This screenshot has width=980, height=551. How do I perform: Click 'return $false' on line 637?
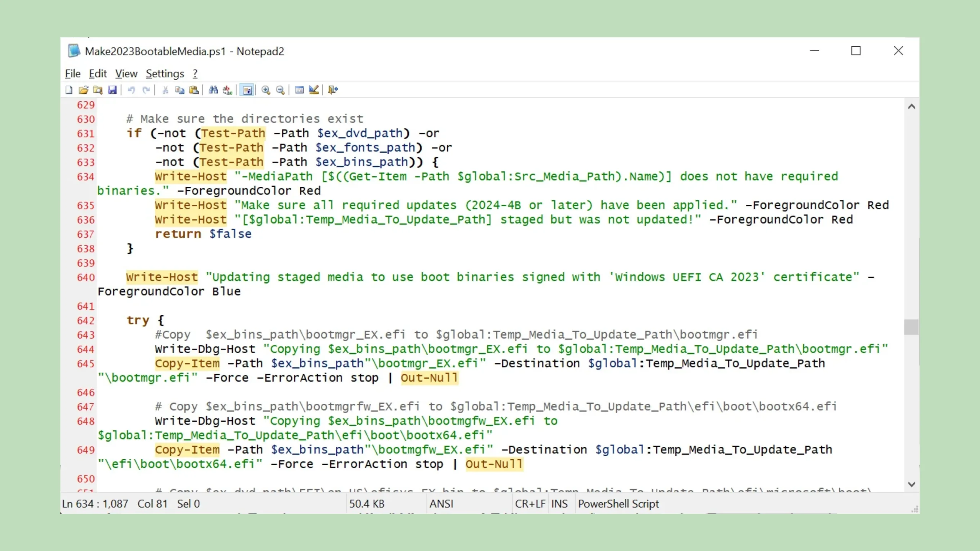pyautogui.click(x=203, y=234)
